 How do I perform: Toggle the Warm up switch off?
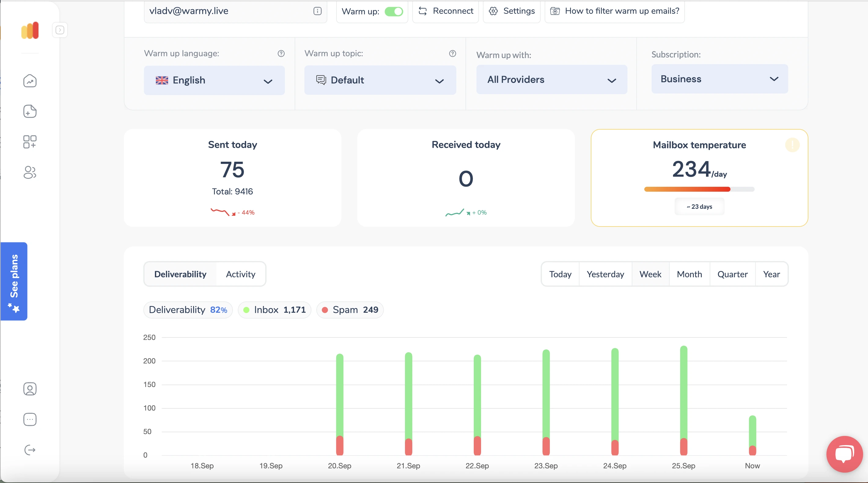pyautogui.click(x=394, y=11)
